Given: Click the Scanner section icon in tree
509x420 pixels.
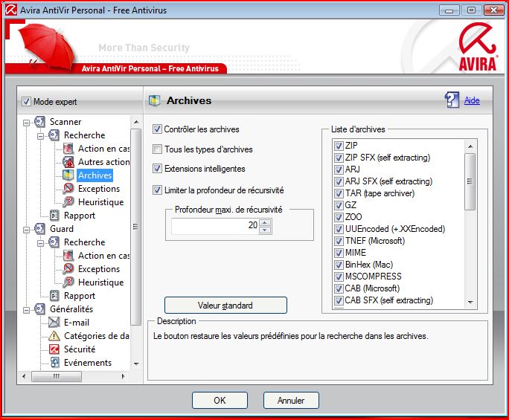Looking at the screenshot, I should [39, 122].
